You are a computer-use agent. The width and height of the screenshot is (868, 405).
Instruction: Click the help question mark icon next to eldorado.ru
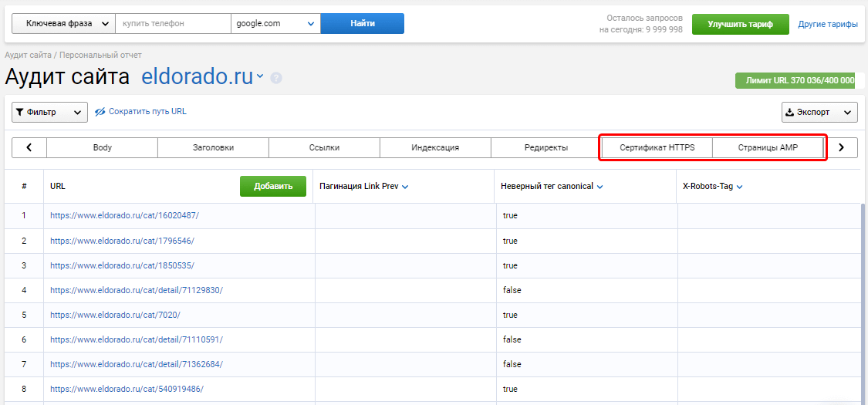click(x=276, y=78)
